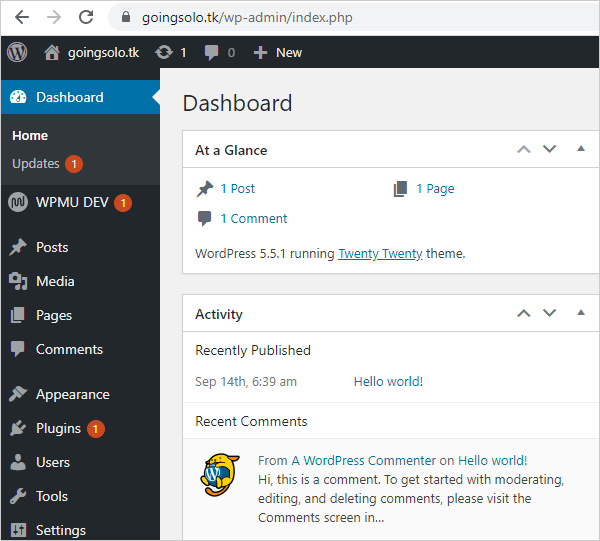
Task: Click the Settings sliders icon
Action: pos(18,530)
